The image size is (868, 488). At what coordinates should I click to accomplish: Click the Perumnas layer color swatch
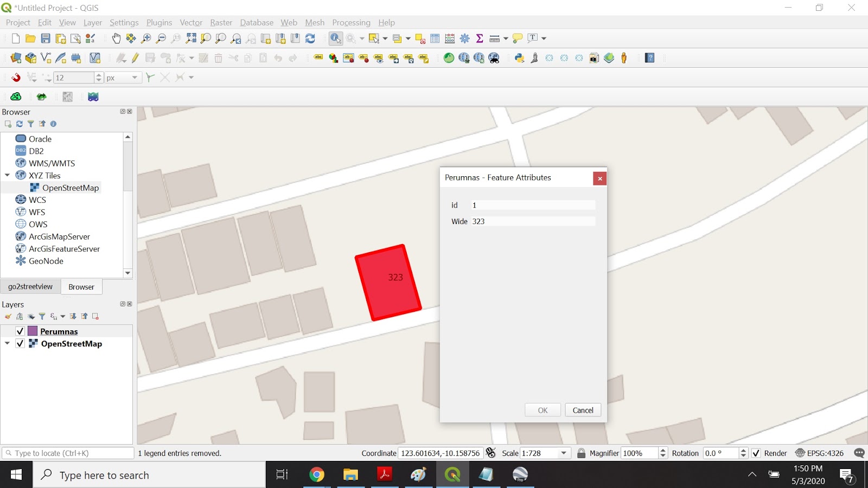point(33,331)
